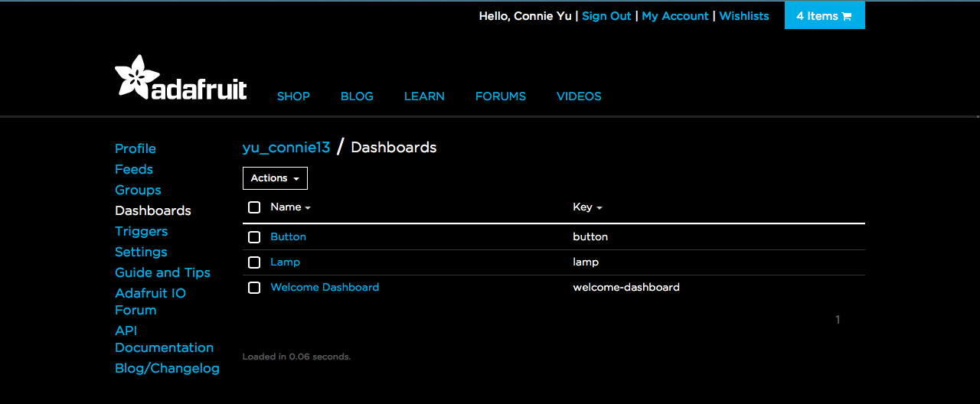This screenshot has width=980, height=404.
Task: Check the Lamp dashboard checkbox
Action: 254,262
